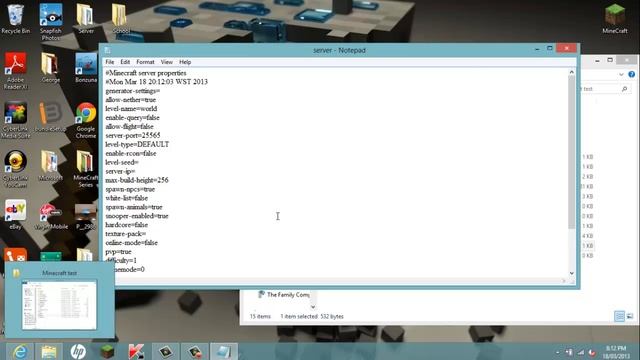Screen dimensions: 640x360
Task: Click the Notepad vertical scrollbar thumb
Action: [571, 152]
